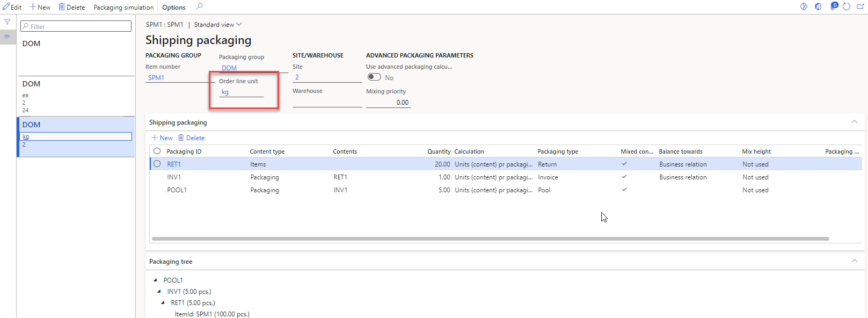This screenshot has width=868, height=318.
Task: Open in Microsoft Office icon
Action: pos(818,6)
